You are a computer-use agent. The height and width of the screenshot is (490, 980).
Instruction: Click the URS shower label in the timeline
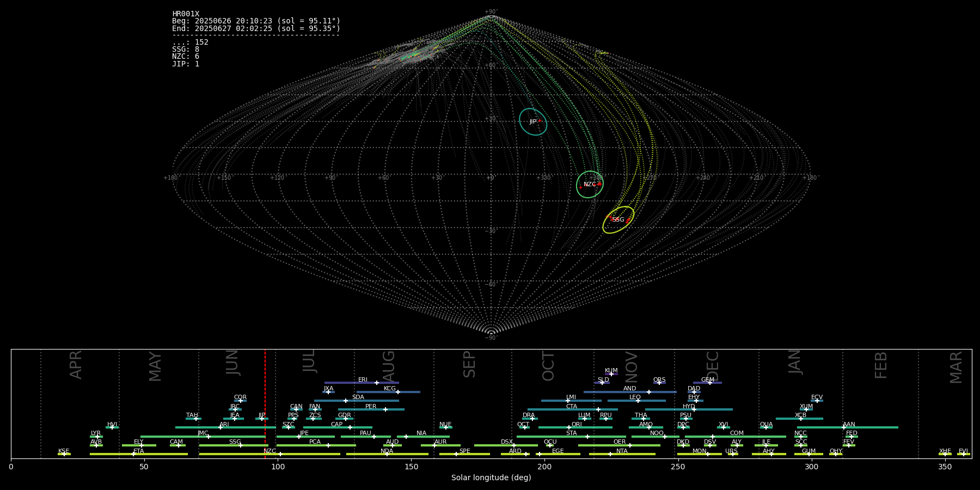point(731,451)
